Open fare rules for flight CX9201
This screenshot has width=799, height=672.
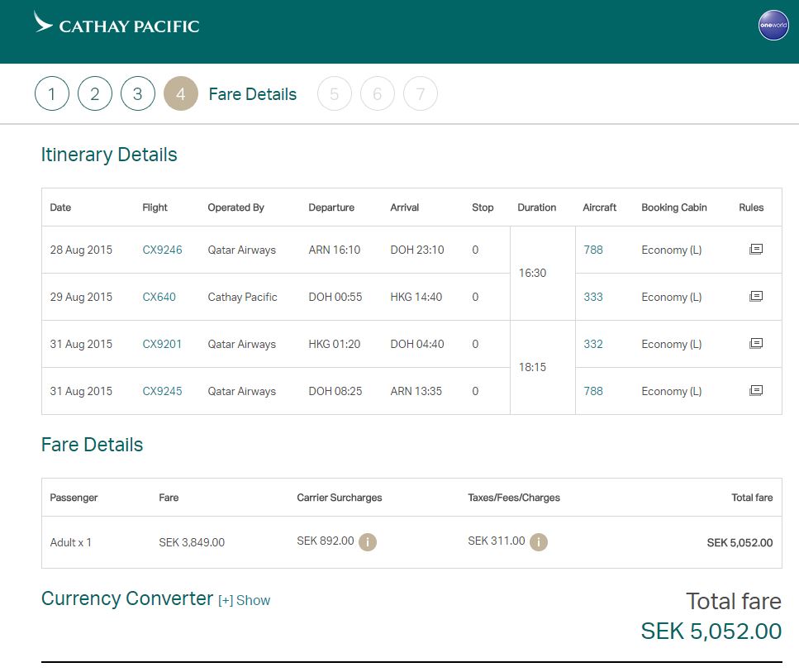coord(756,343)
